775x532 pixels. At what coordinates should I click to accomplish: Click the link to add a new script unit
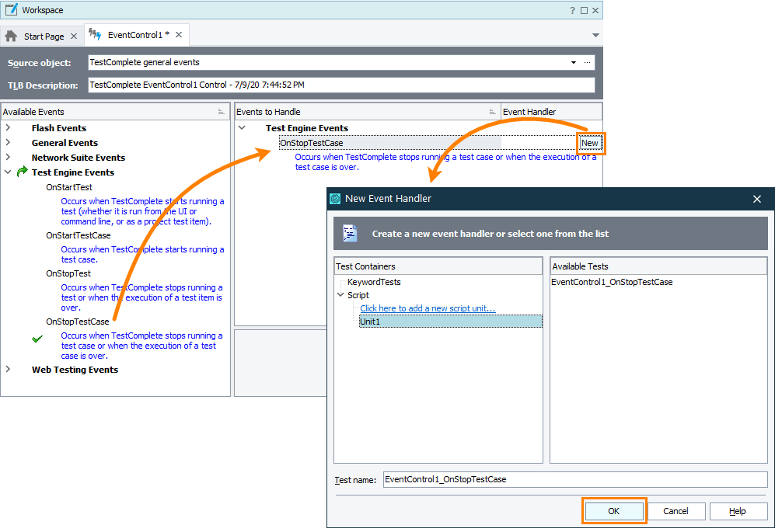(x=427, y=308)
